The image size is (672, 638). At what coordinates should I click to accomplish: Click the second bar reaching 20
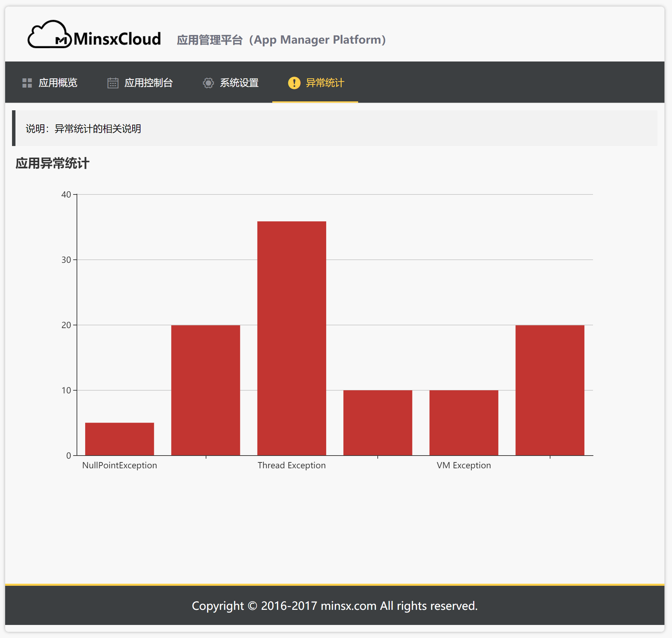click(205, 390)
